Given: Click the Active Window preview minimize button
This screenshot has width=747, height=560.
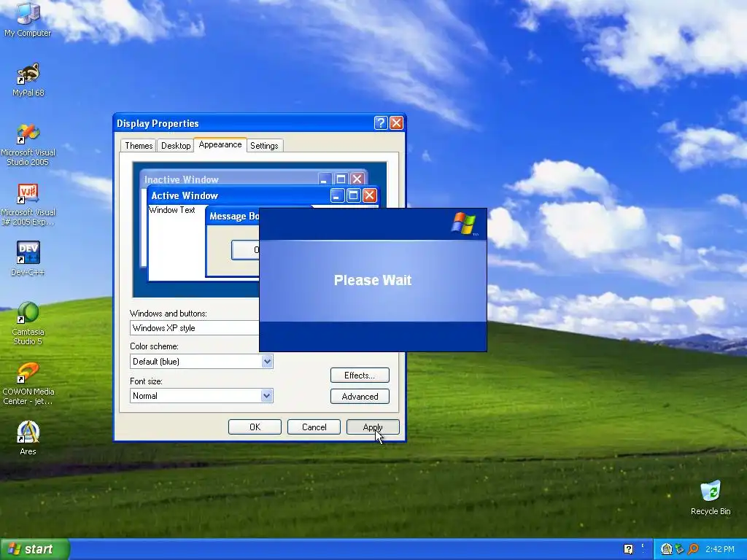Looking at the screenshot, I should [x=337, y=195].
